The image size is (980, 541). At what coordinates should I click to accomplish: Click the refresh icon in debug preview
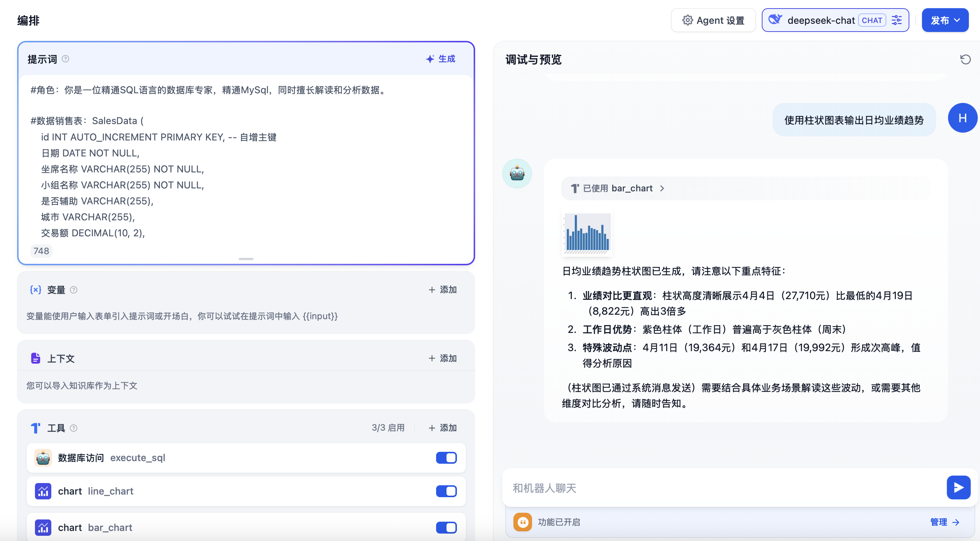[x=965, y=59]
